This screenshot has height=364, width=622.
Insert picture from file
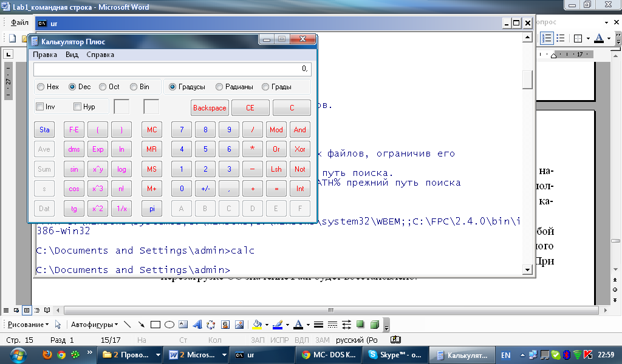click(x=239, y=325)
